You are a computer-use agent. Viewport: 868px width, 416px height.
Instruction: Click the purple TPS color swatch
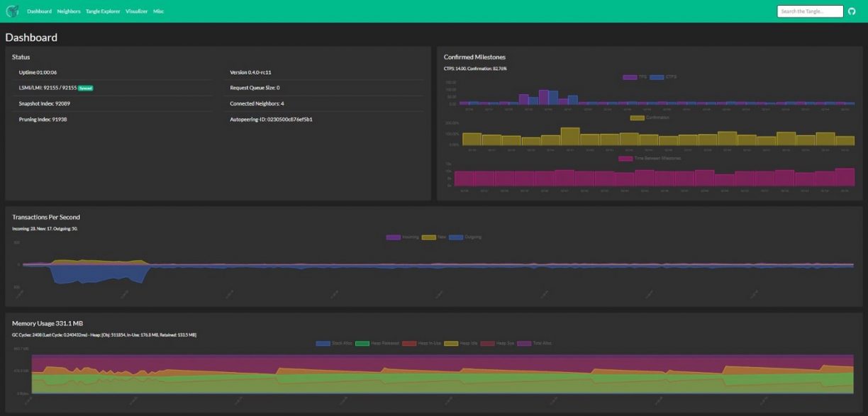click(x=630, y=77)
